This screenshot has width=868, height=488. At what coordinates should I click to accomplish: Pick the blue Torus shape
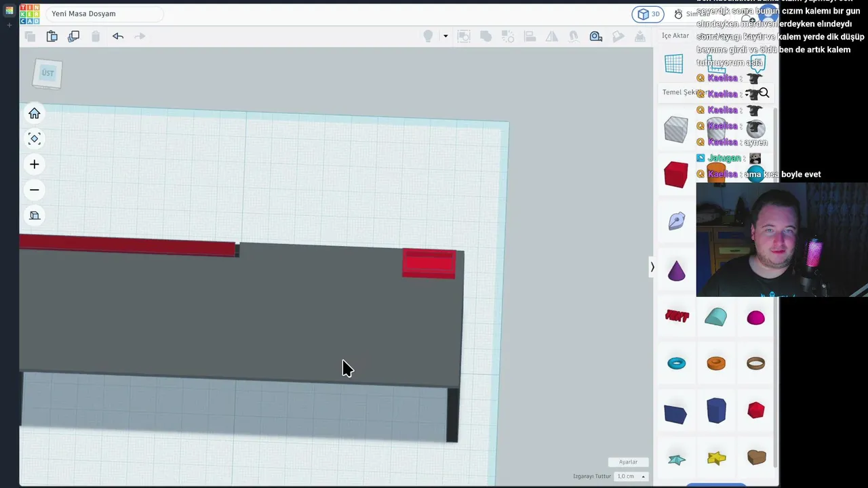(x=677, y=363)
